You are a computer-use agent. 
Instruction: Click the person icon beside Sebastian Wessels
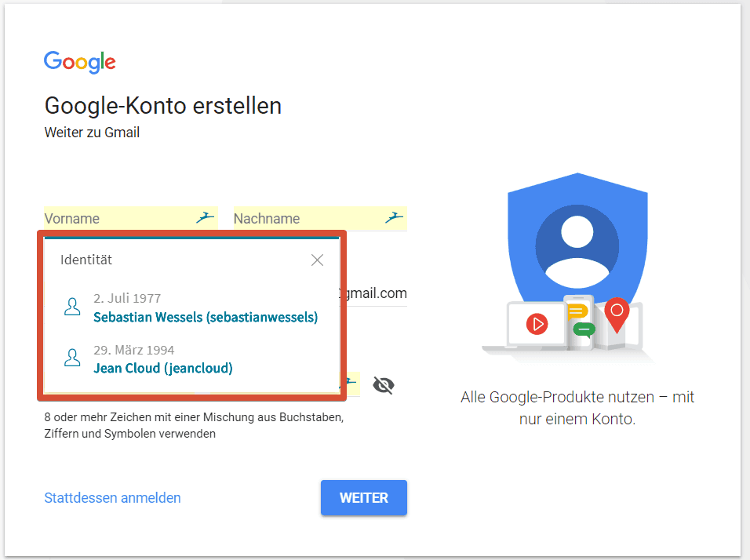72,307
